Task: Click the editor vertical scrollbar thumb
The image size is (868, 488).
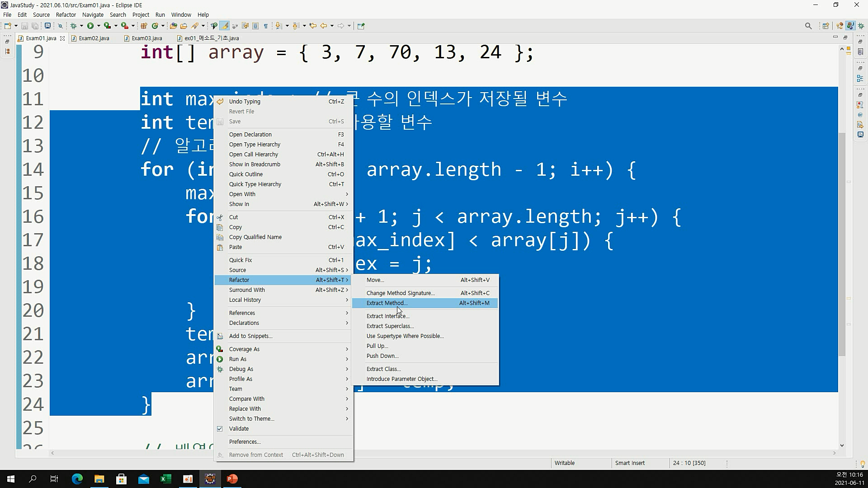Action: coord(842,244)
